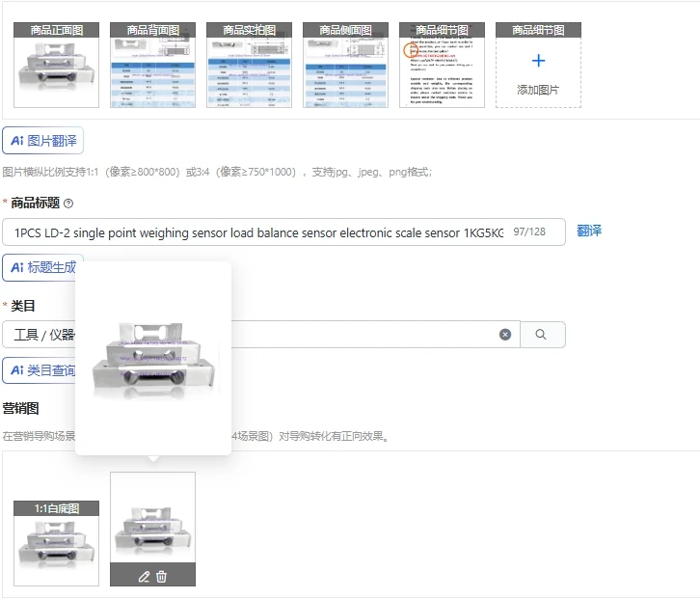The height and width of the screenshot is (599, 700).
Task: Click the blue plus icon to add image
Action: [x=538, y=61]
